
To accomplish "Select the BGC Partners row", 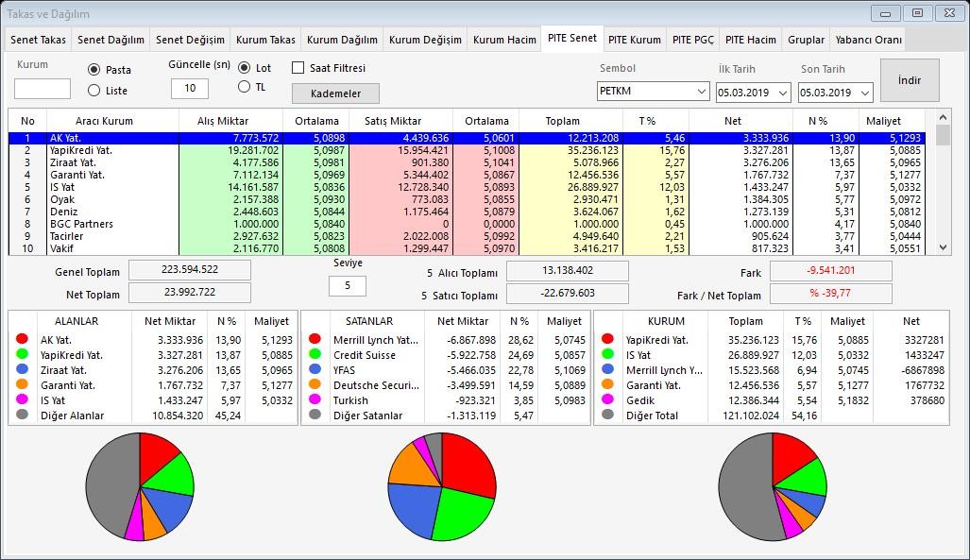I will [x=468, y=224].
